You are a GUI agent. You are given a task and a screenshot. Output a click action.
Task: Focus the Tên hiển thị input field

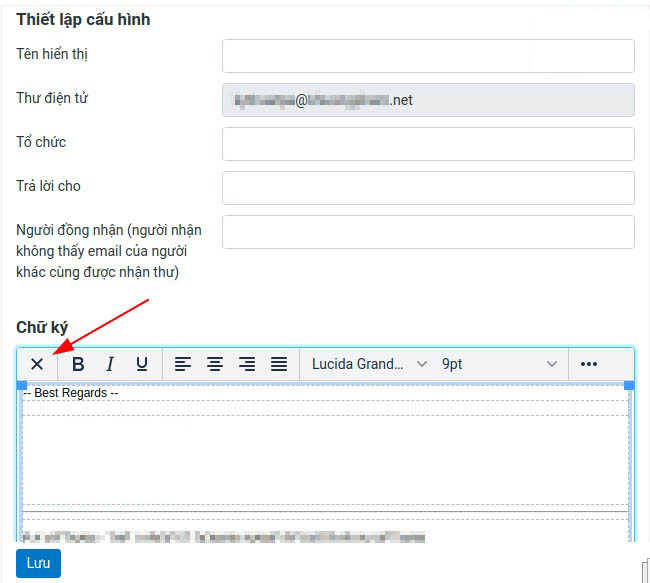pos(428,56)
